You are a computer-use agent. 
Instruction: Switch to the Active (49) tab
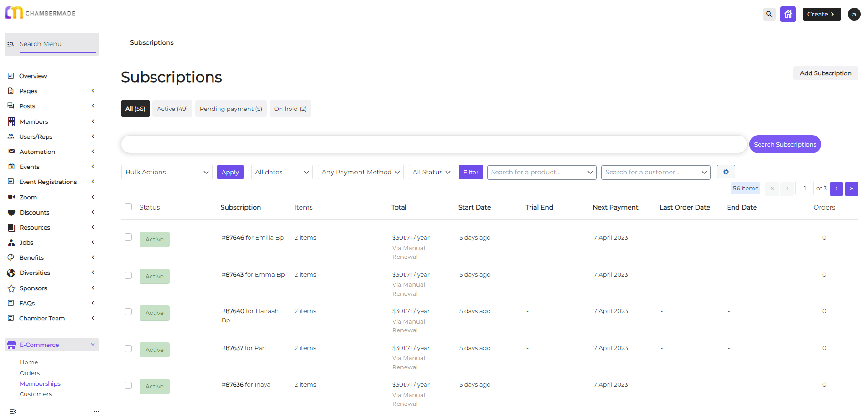[x=172, y=109]
